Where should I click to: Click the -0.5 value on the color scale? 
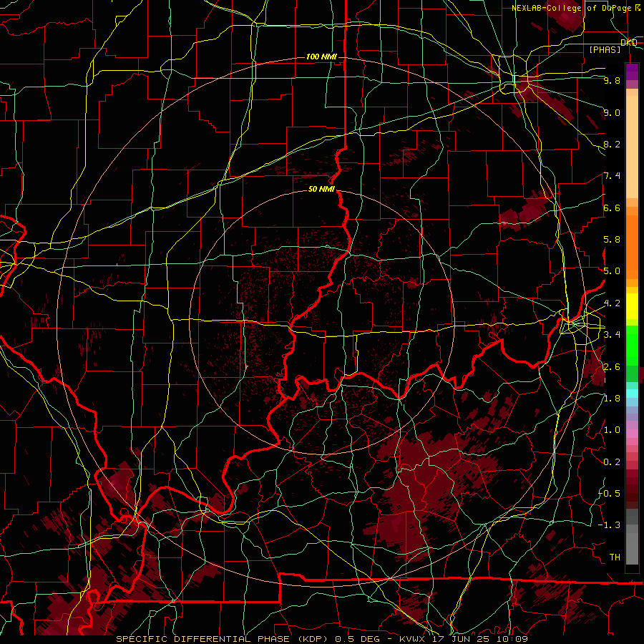(x=610, y=493)
